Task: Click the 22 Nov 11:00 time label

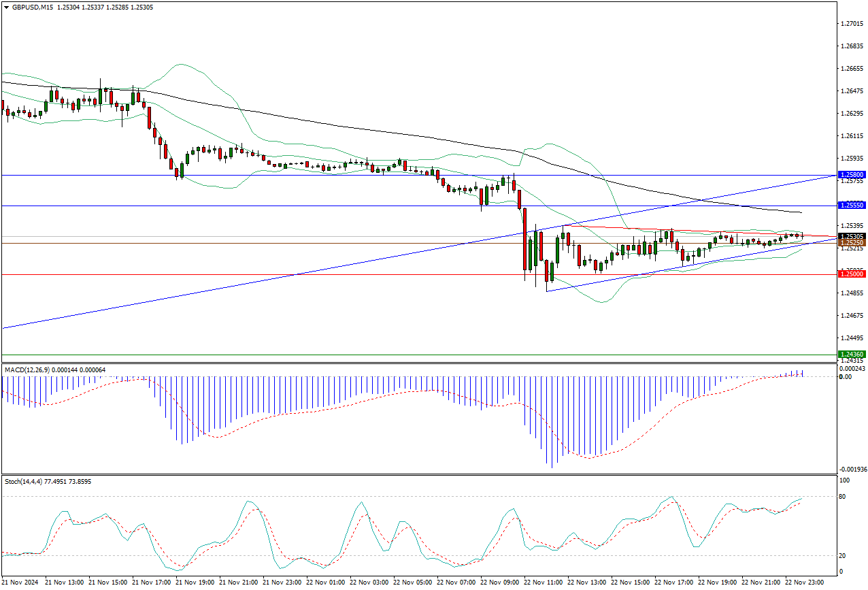Action: click(x=544, y=583)
